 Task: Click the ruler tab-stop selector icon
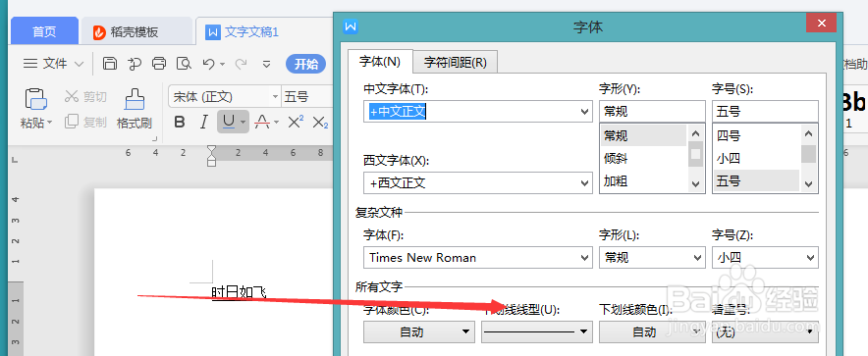coord(15,160)
